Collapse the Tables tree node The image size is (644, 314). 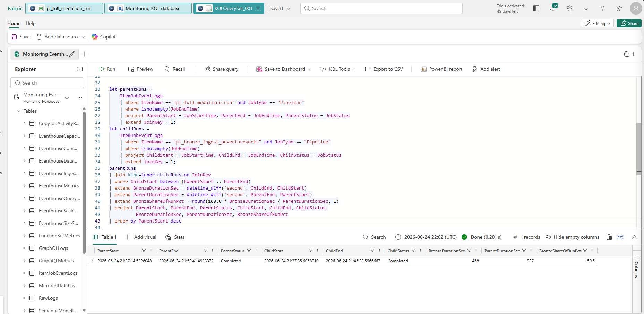pyautogui.click(x=19, y=111)
